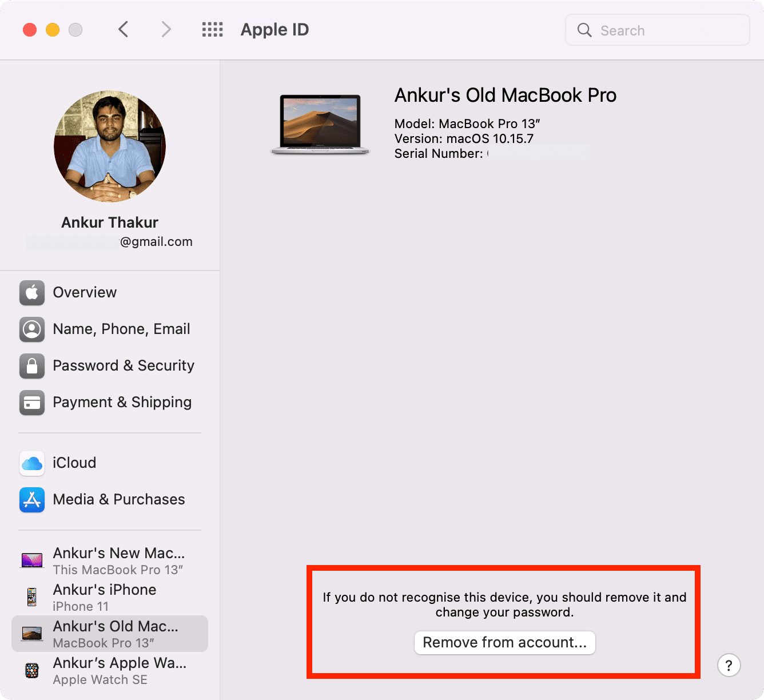
Task: Go back with the left chevron
Action: (123, 29)
